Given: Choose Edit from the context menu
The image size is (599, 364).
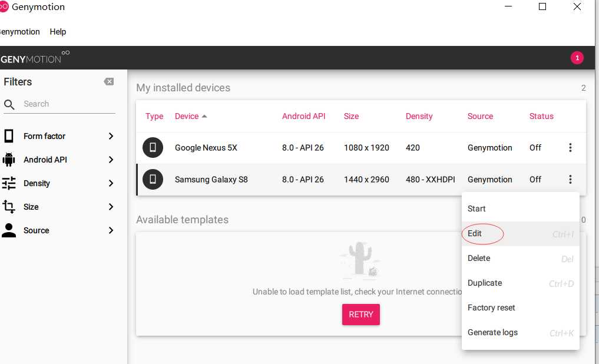Looking at the screenshot, I should tap(520, 233).
